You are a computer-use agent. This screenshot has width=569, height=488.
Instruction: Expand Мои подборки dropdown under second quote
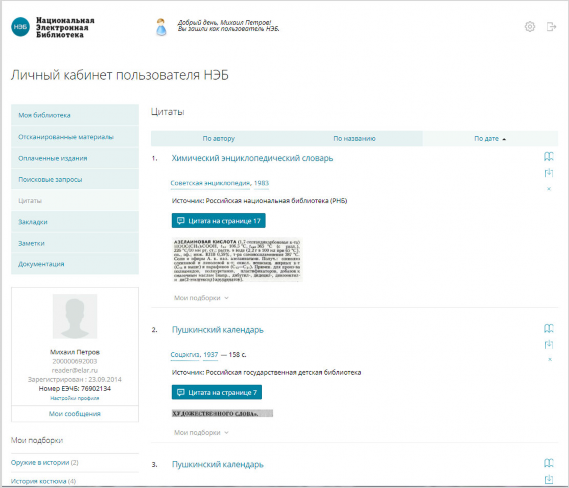pos(201,432)
